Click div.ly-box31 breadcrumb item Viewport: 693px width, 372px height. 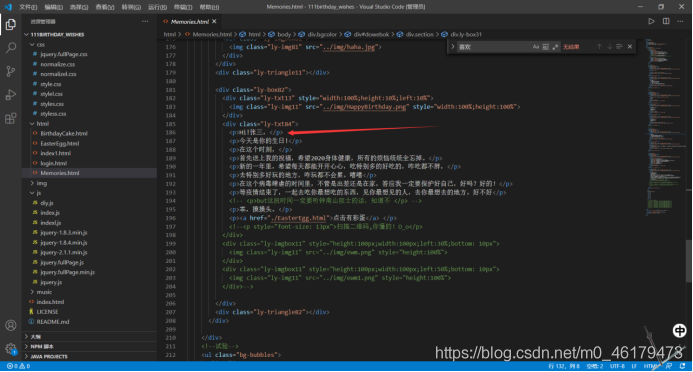coord(466,34)
